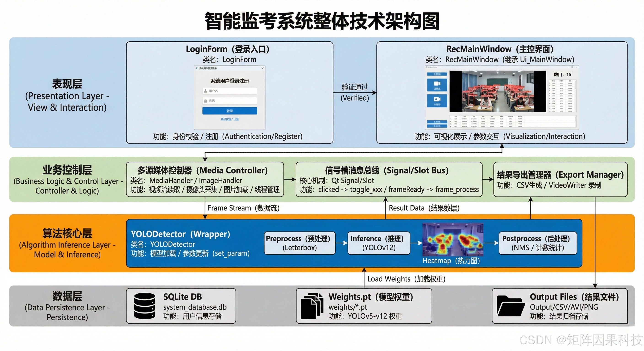Screen dimensions: 644x351
Task: Close the login dialog with its X button
Action: point(263,68)
